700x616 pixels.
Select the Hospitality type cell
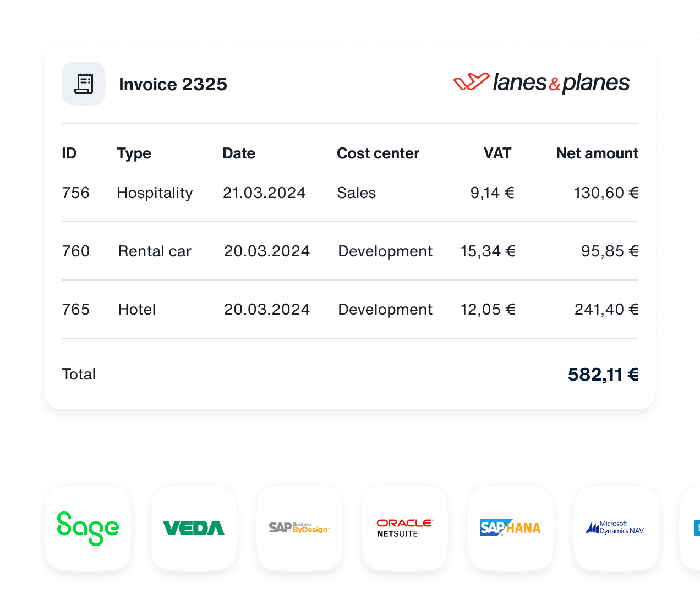[155, 193]
